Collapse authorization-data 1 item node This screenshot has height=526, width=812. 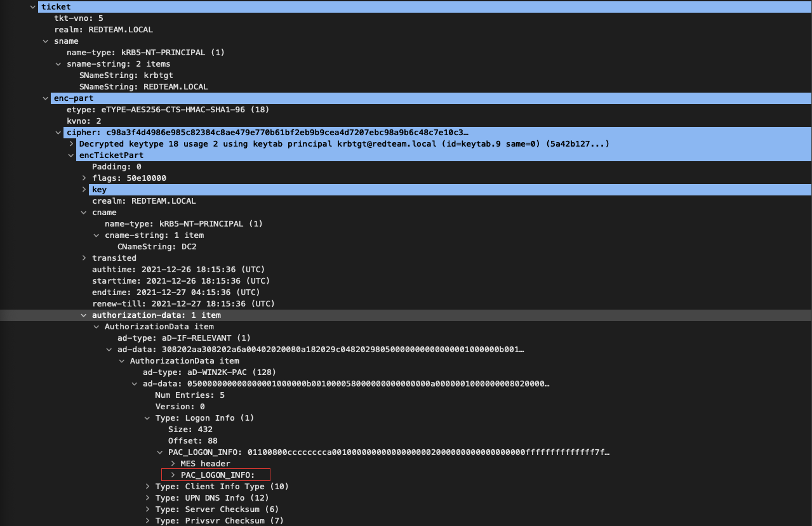click(84, 315)
